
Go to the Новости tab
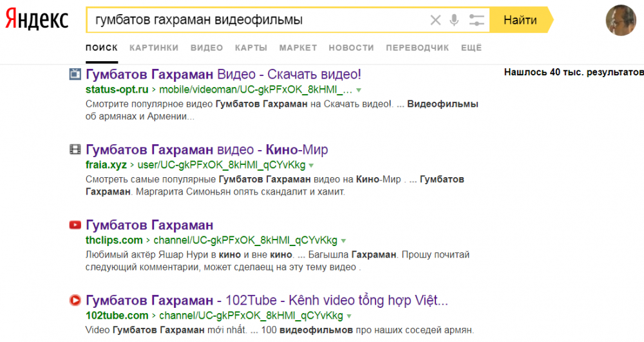coord(351,48)
